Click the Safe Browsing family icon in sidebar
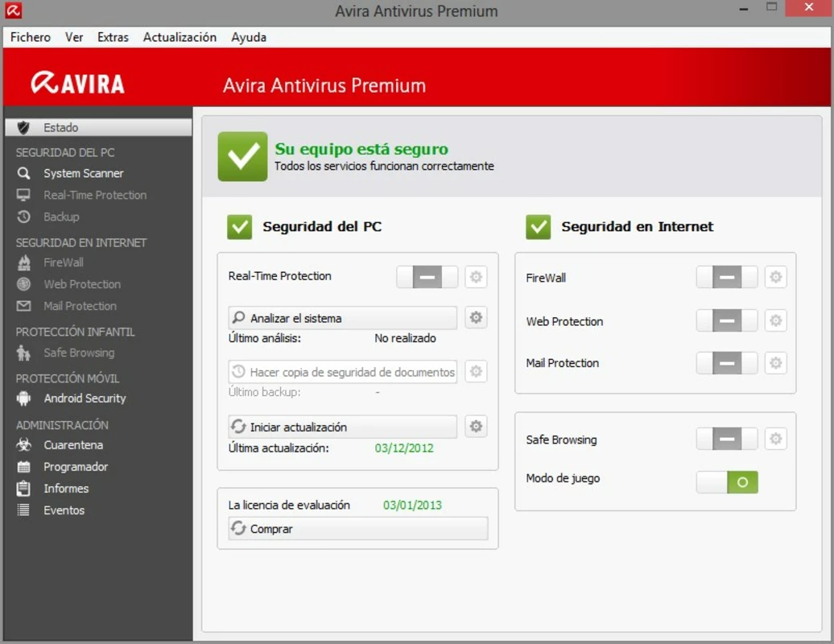 (x=23, y=353)
